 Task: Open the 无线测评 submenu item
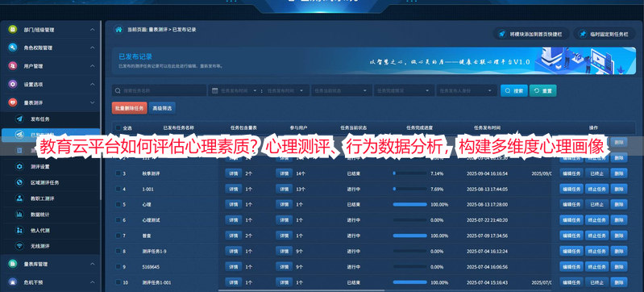point(51,246)
